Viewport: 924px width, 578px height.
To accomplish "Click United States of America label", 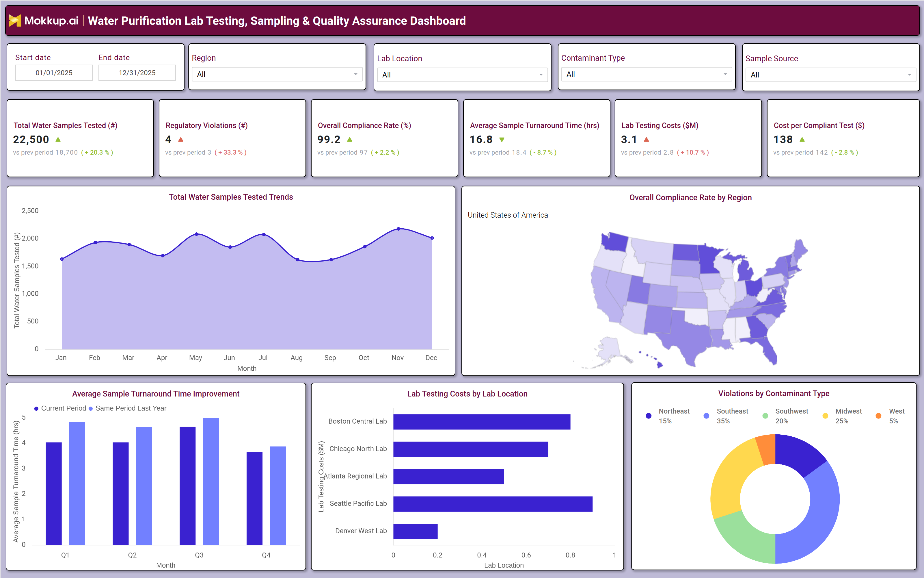I will pyautogui.click(x=508, y=215).
